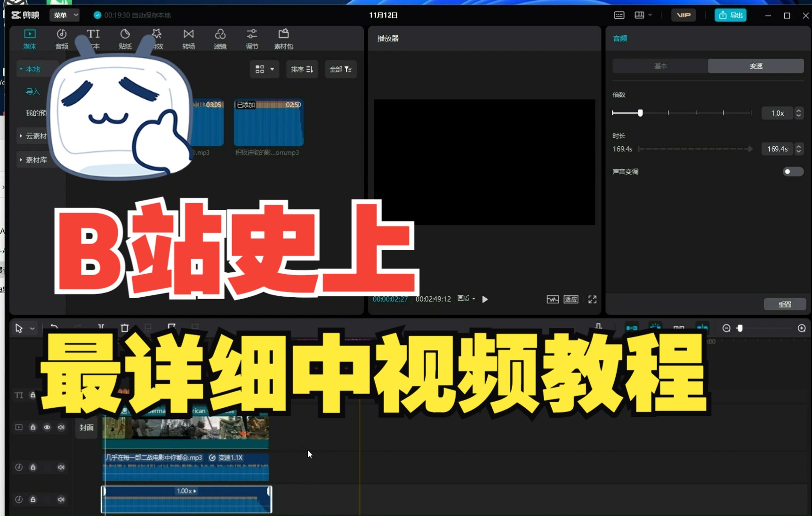Screen dimensions: 812x516
Task: Click the duration stepper arrows
Action: 799,149
